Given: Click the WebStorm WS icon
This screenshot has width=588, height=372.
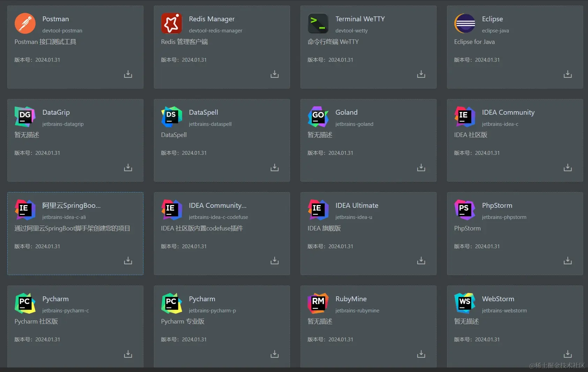Looking at the screenshot, I should coord(465,303).
